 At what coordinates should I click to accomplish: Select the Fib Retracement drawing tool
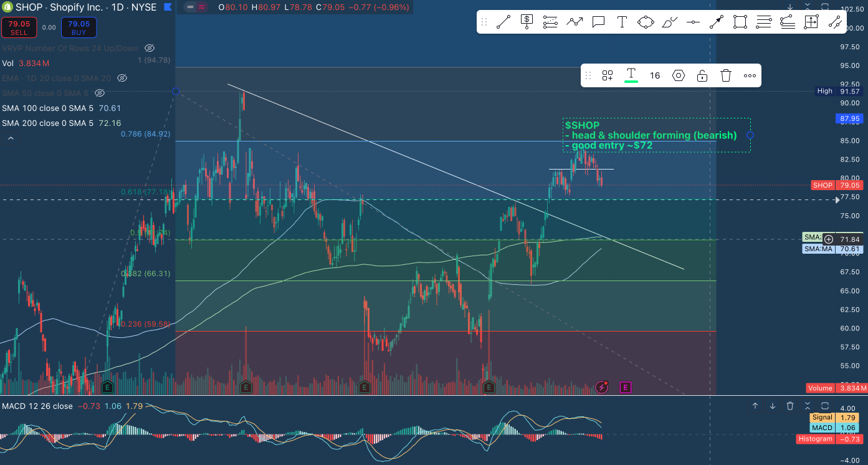[x=550, y=22]
